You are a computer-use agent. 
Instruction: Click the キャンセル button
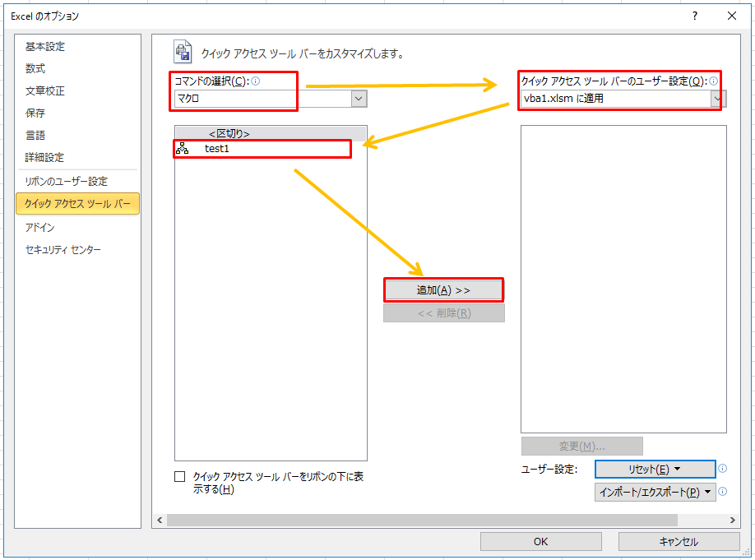(679, 542)
